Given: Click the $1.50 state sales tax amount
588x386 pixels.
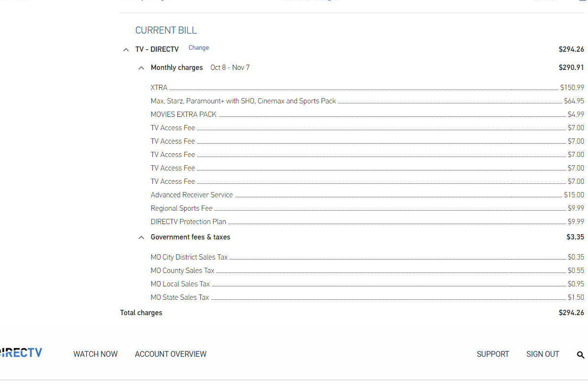Looking at the screenshot, I should tap(576, 297).
